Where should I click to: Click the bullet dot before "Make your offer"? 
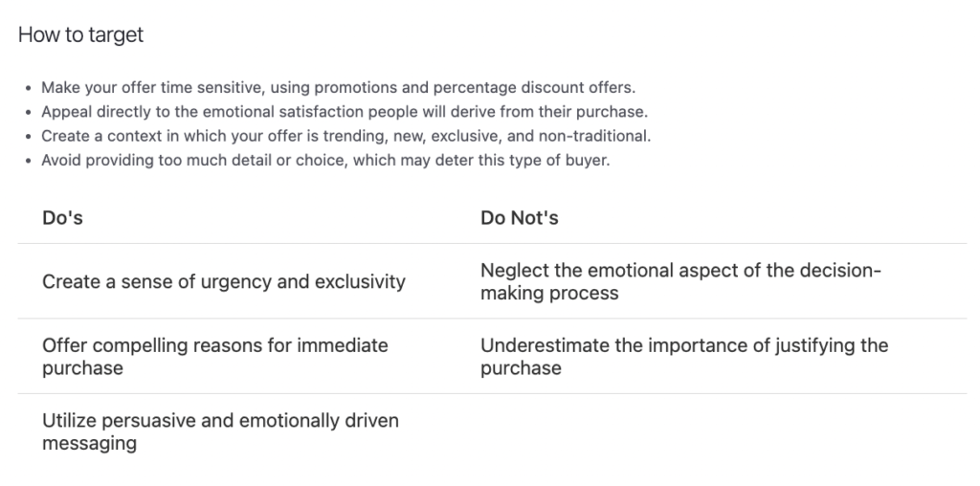[x=30, y=89]
